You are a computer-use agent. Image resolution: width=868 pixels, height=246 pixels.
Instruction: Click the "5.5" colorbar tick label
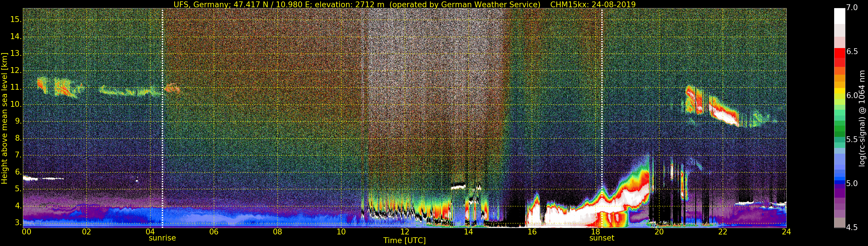tap(852, 139)
